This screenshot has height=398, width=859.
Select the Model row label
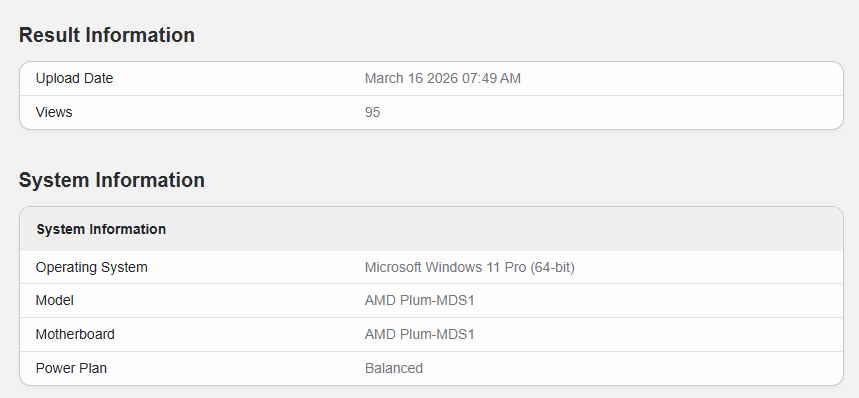54,301
